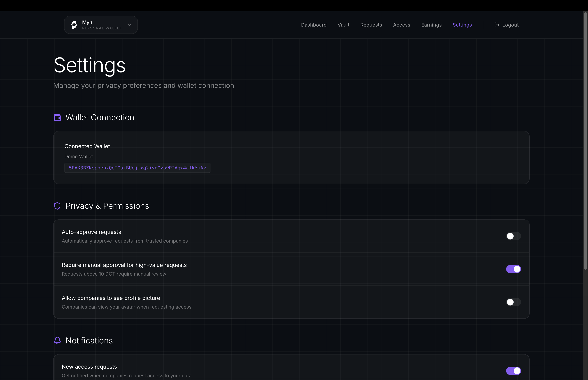
Task: Open the Earnings nav item
Action: point(431,25)
